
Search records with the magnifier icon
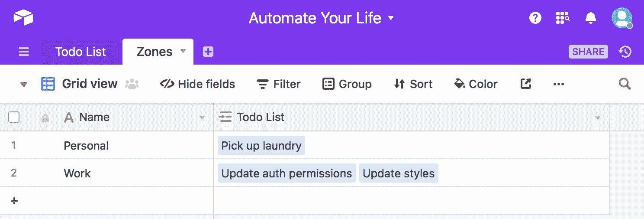tap(625, 84)
